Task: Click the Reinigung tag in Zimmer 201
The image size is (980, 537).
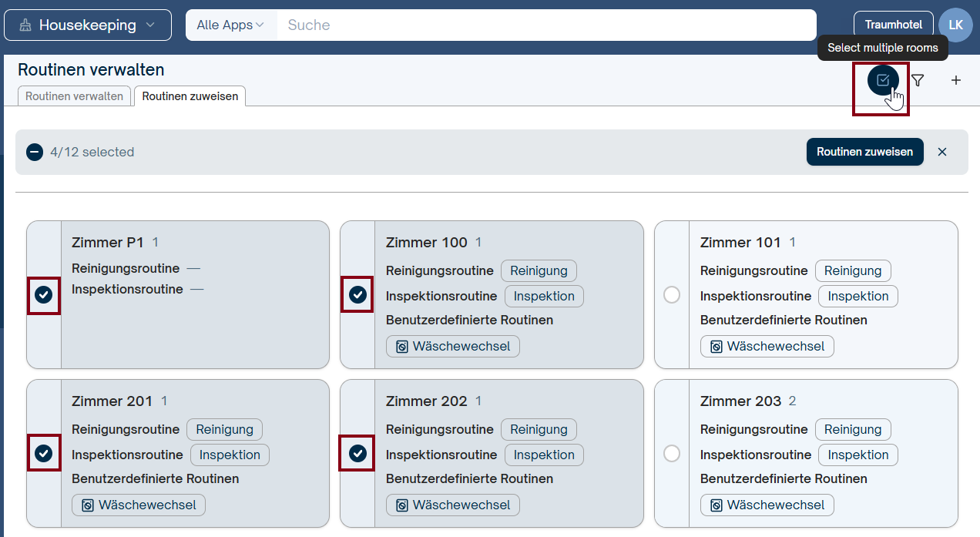Action: 224,429
